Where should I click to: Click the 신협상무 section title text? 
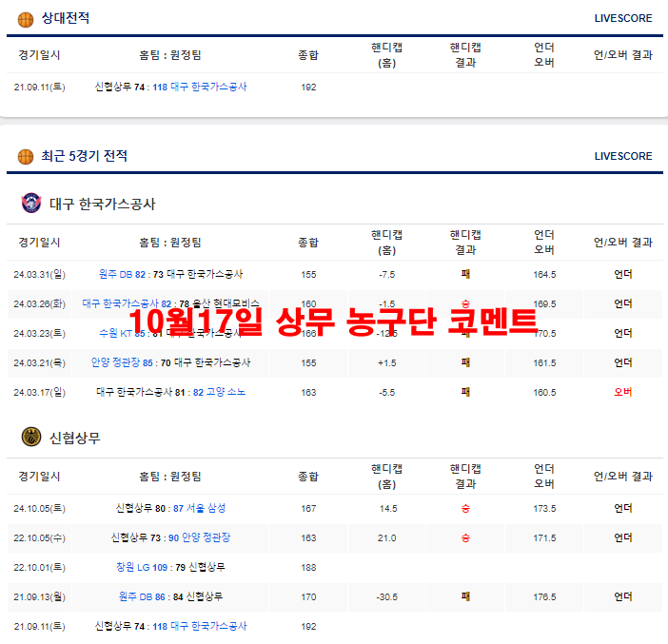click(74, 438)
